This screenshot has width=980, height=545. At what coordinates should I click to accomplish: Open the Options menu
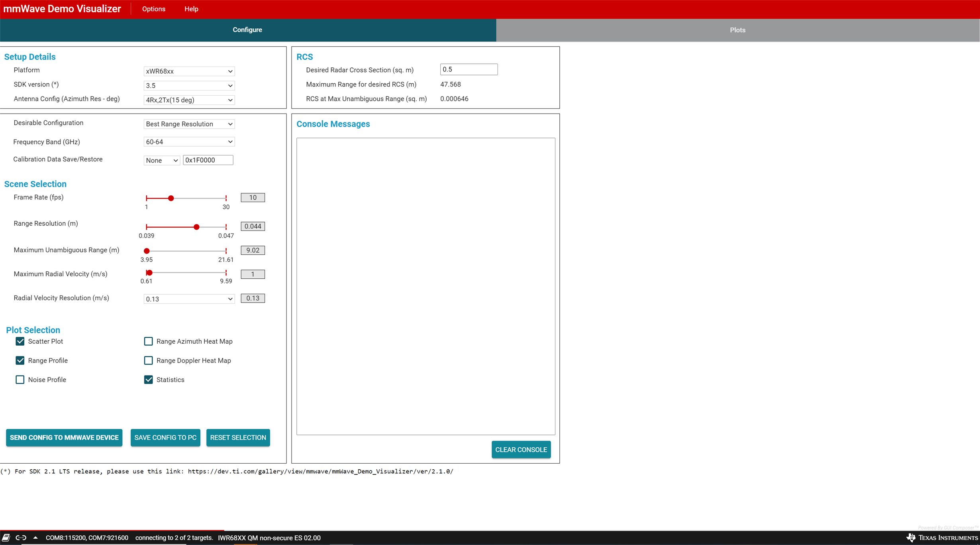coord(154,9)
